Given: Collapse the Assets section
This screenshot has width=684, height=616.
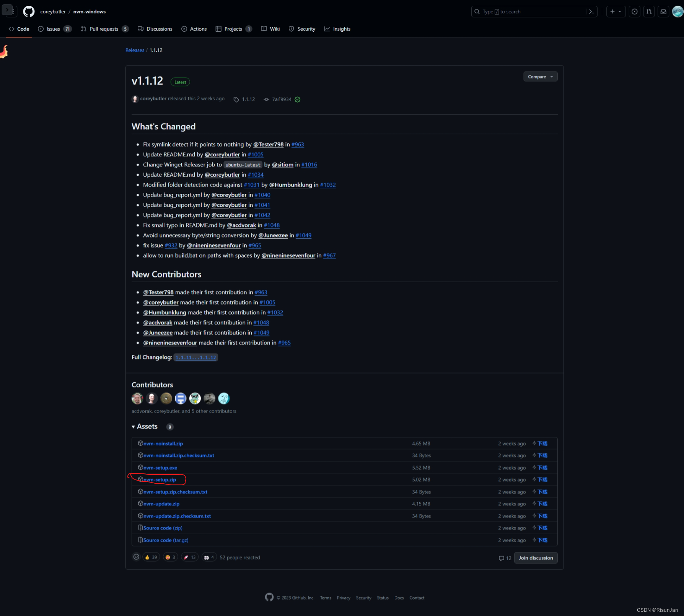Looking at the screenshot, I should [145, 426].
